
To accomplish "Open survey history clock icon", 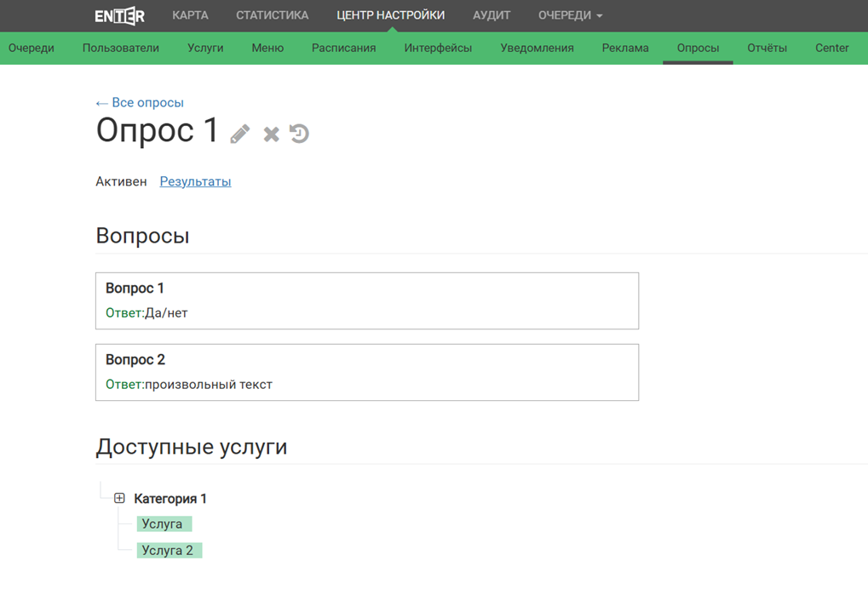I will point(299,134).
